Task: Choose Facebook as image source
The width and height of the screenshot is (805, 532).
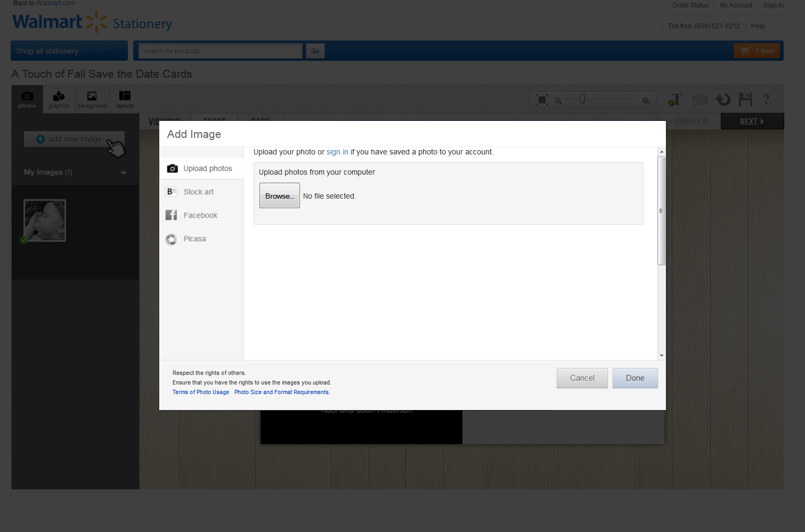Action: pos(200,215)
